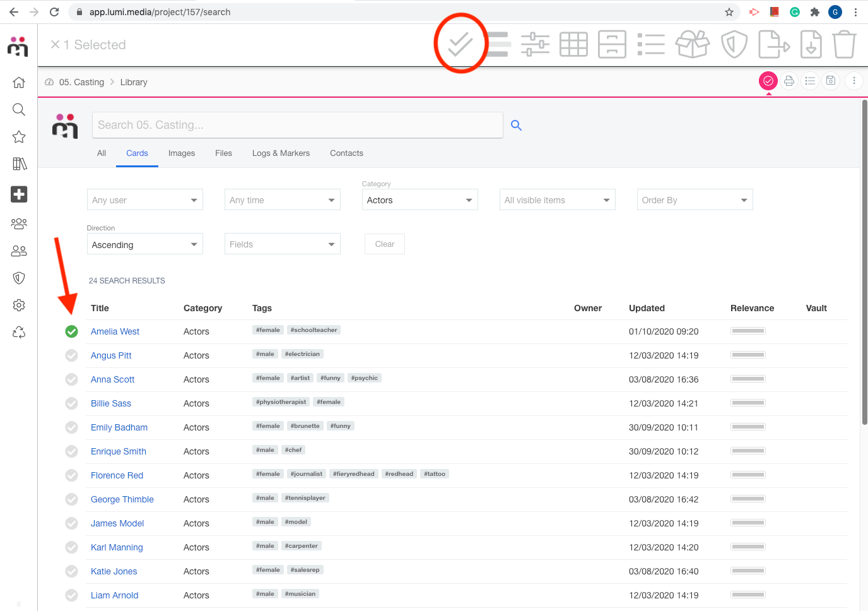Click the trash delete icon

(844, 44)
